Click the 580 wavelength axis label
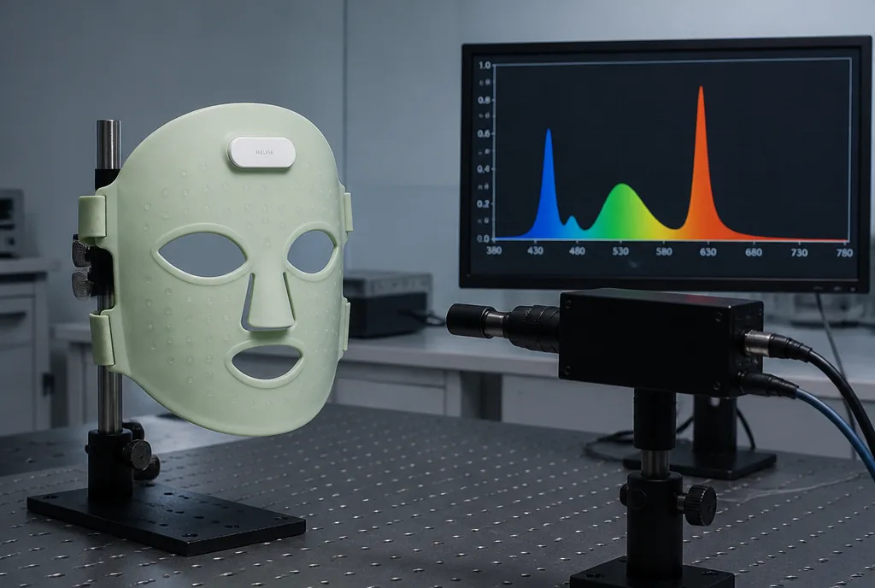The height and width of the screenshot is (588, 875). [x=663, y=251]
